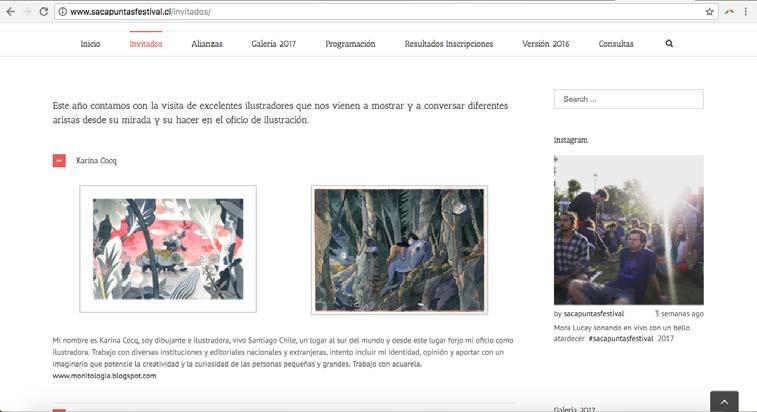Viewport: 757px width, 412px height.
Task: Open the Programación menu item
Action: [x=350, y=44]
